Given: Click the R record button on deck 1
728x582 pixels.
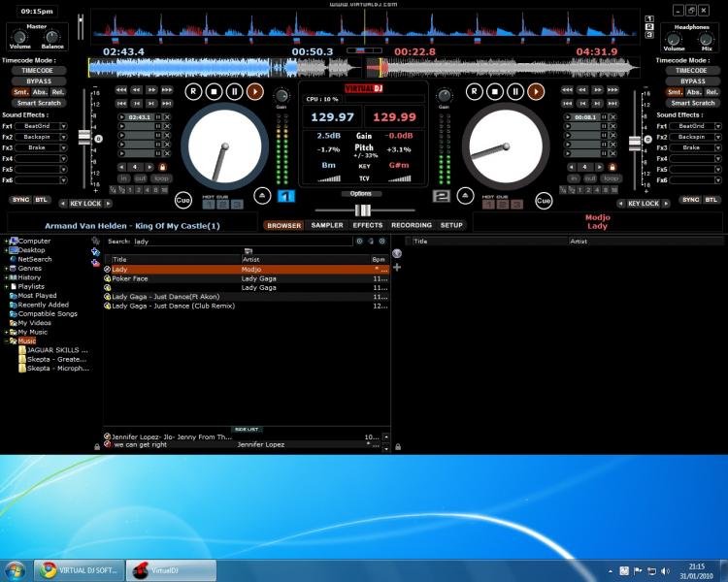Looking at the screenshot, I should pos(193,91).
